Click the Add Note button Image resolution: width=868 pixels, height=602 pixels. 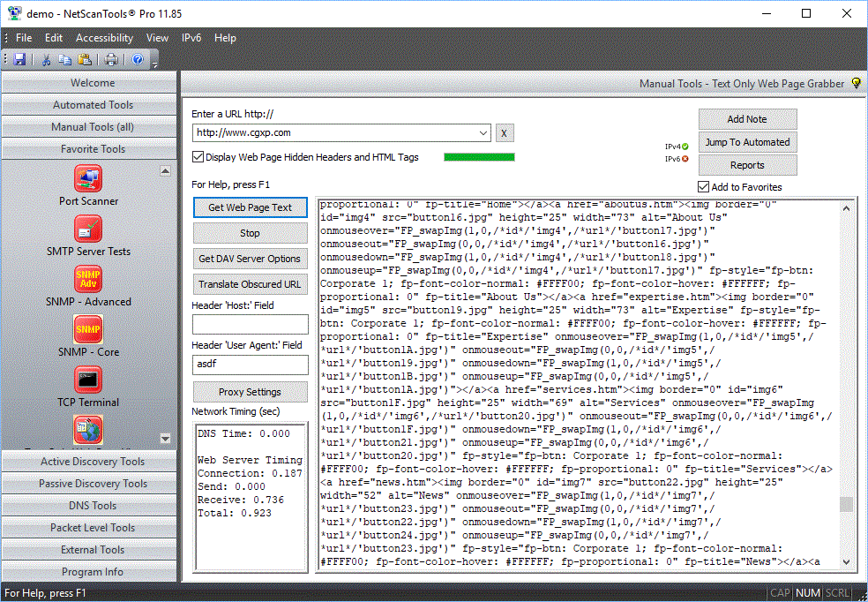coord(747,119)
